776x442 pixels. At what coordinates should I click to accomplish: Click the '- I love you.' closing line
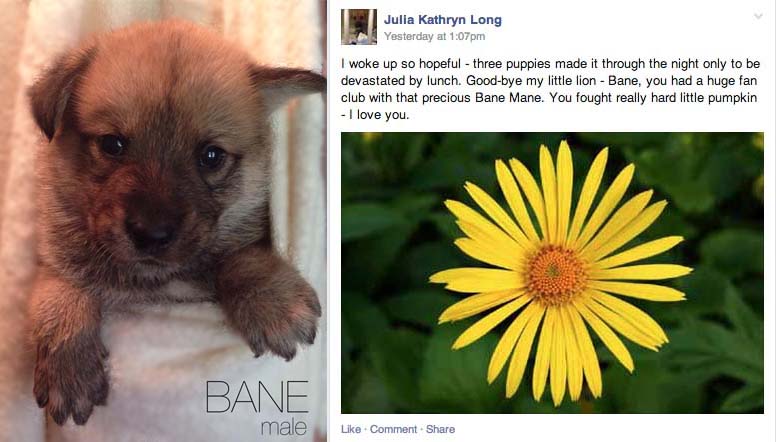(x=375, y=115)
